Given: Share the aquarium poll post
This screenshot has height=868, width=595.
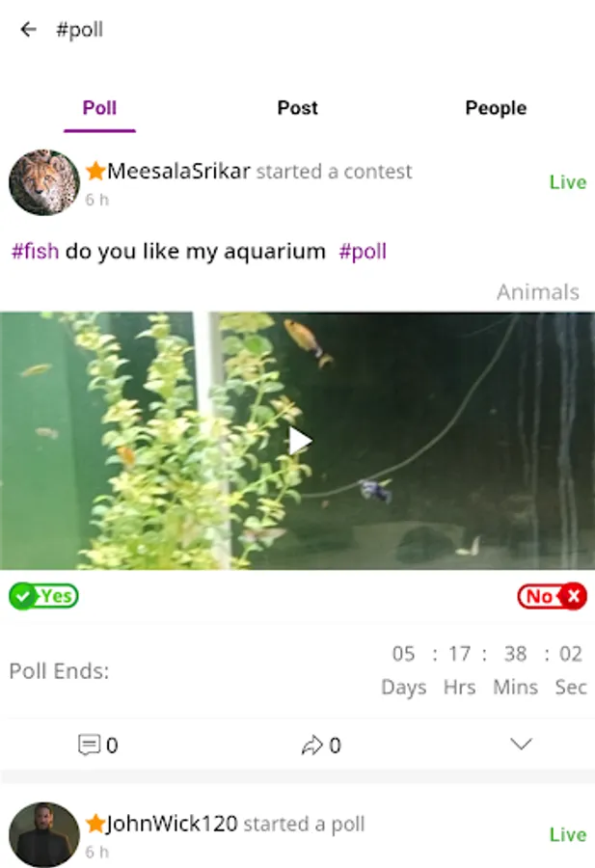Looking at the screenshot, I should (x=321, y=745).
